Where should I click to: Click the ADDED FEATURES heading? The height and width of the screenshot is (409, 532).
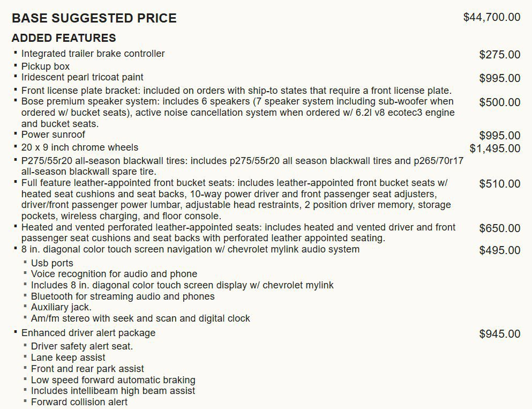64,38
